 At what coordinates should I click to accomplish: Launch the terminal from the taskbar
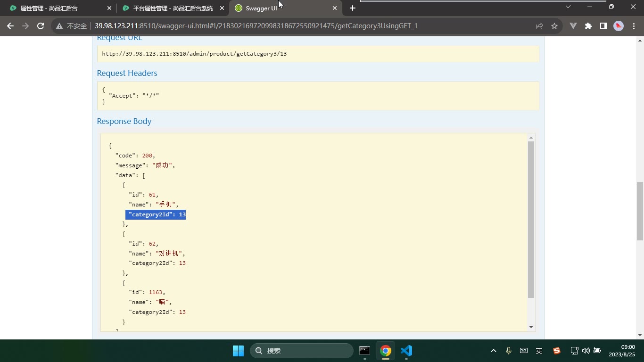(364, 351)
